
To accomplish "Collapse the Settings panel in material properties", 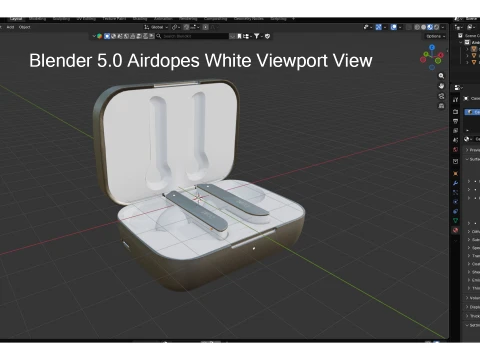I will [472, 325].
